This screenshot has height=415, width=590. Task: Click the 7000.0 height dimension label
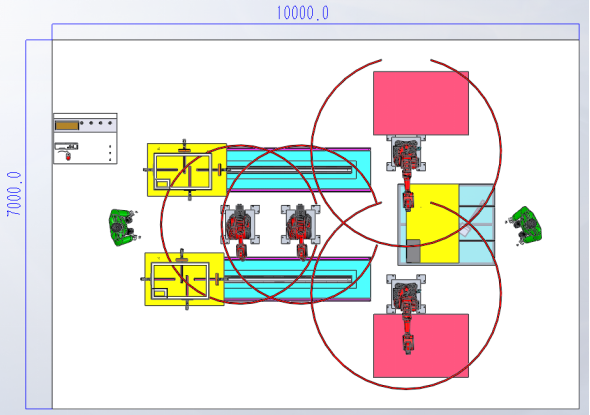[14, 194]
